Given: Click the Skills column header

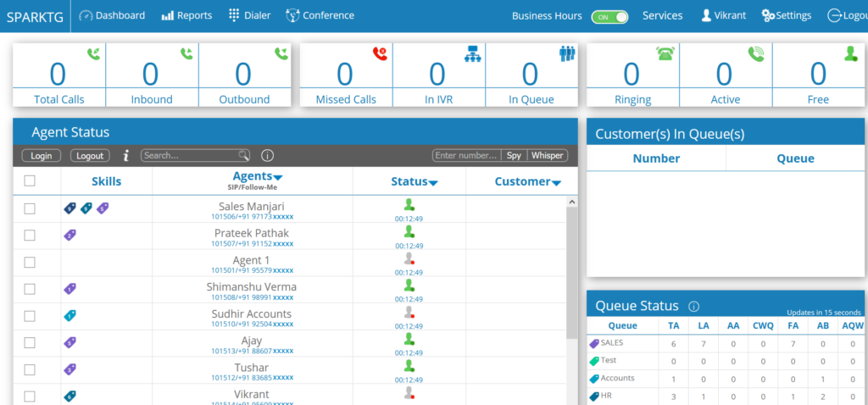Looking at the screenshot, I should (x=106, y=181).
